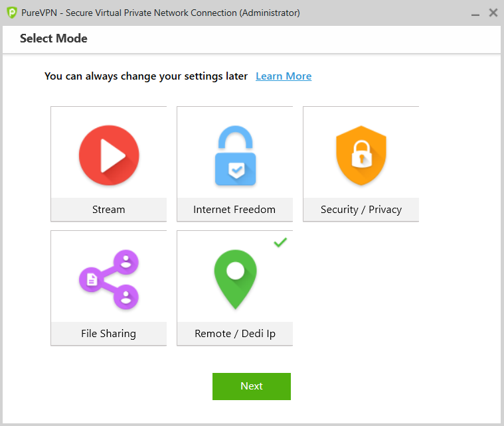This screenshot has height=426, width=504.
Task: Click the Security / Privacy label
Action: (x=361, y=210)
